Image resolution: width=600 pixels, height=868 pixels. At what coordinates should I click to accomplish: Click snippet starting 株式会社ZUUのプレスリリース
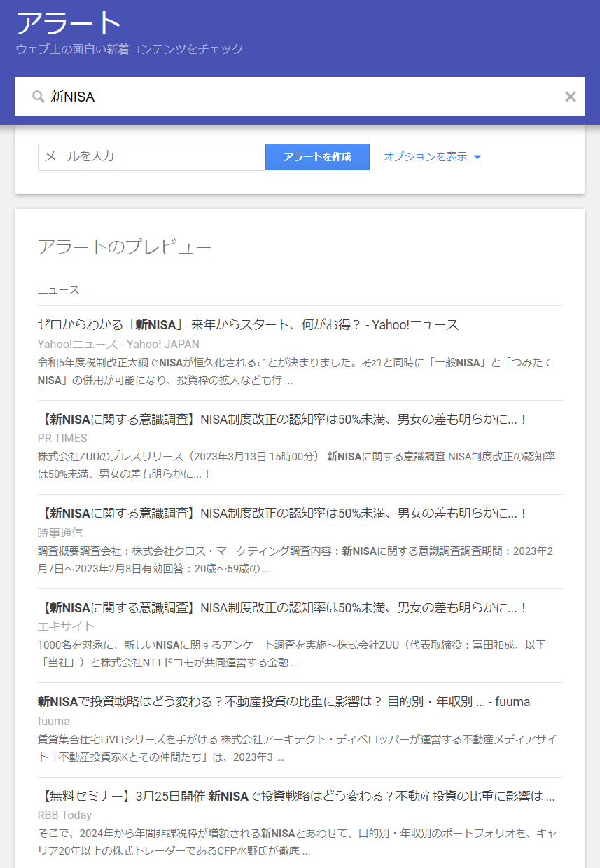click(x=297, y=465)
